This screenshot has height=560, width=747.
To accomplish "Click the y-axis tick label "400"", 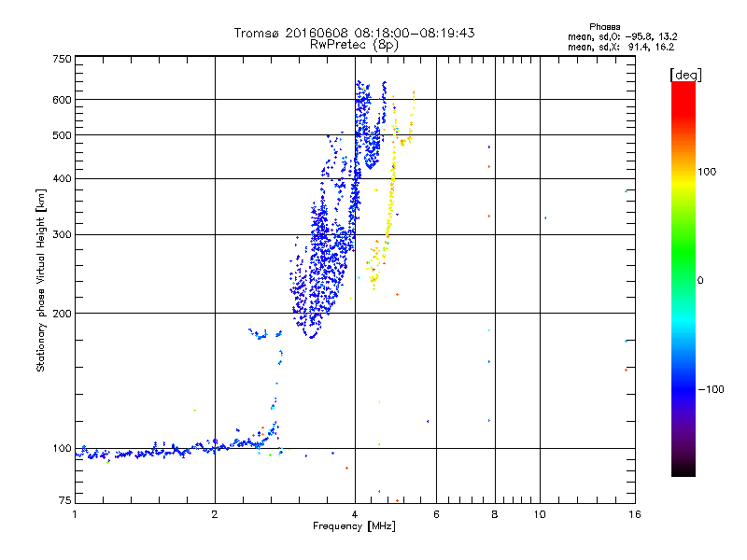I will click(x=62, y=179).
